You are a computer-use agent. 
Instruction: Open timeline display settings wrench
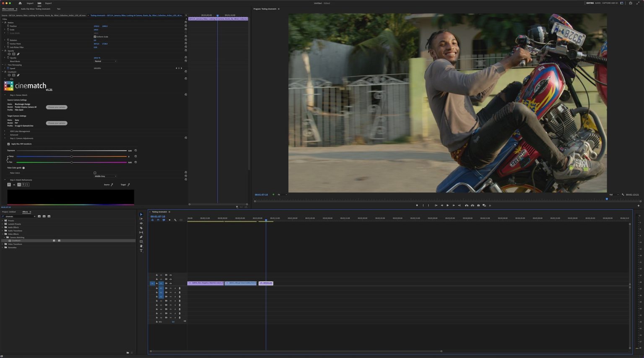click(x=175, y=220)
